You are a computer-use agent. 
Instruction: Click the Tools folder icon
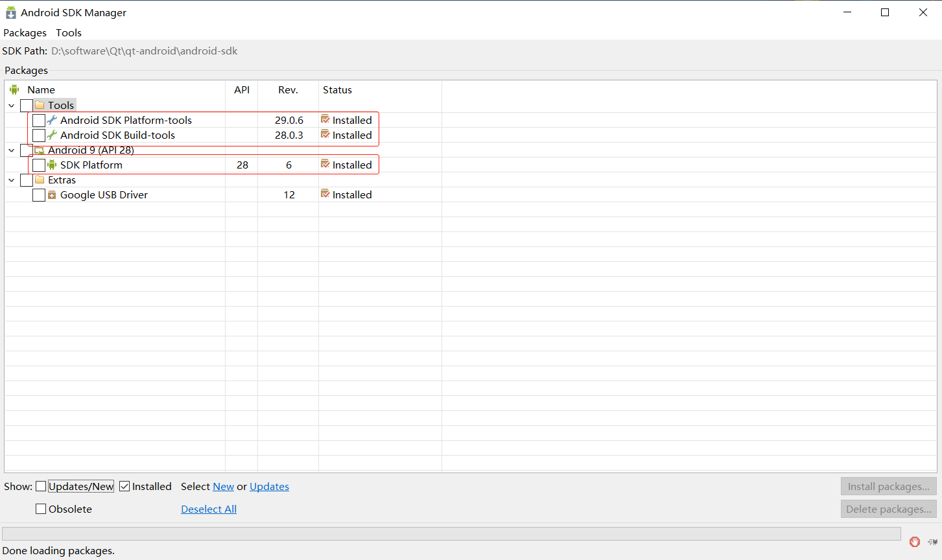pyautogui.click(x=40, y=105)
